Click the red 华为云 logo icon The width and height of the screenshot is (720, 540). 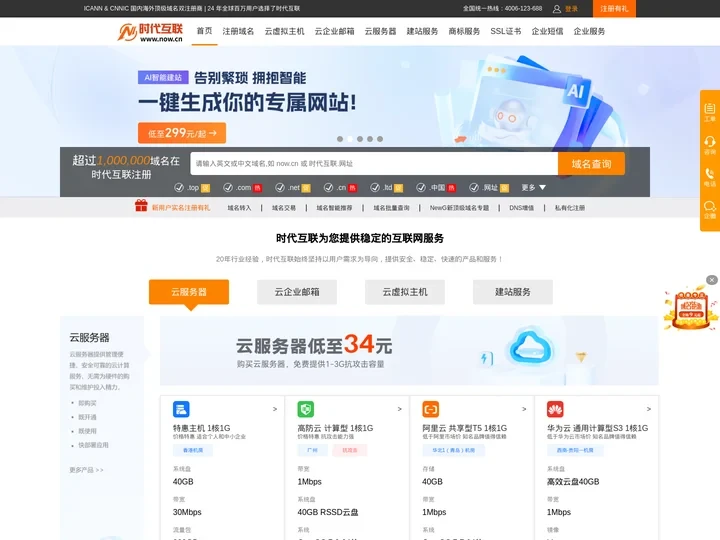point(555,409)
